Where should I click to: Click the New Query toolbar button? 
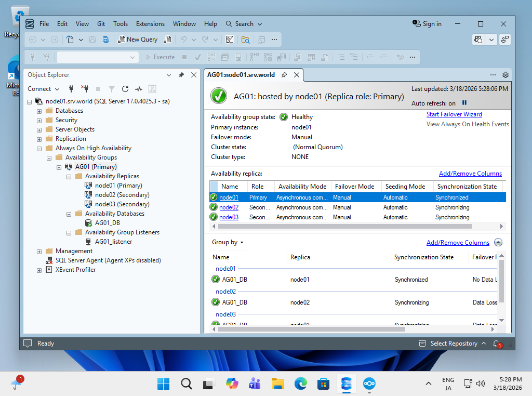[x=137, y=39]
